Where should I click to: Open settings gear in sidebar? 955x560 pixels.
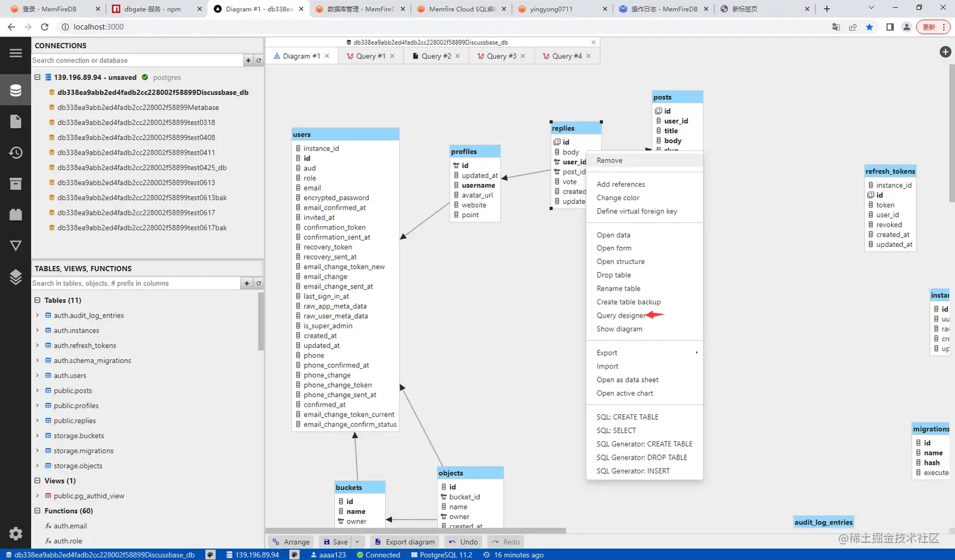pos(16,533)
